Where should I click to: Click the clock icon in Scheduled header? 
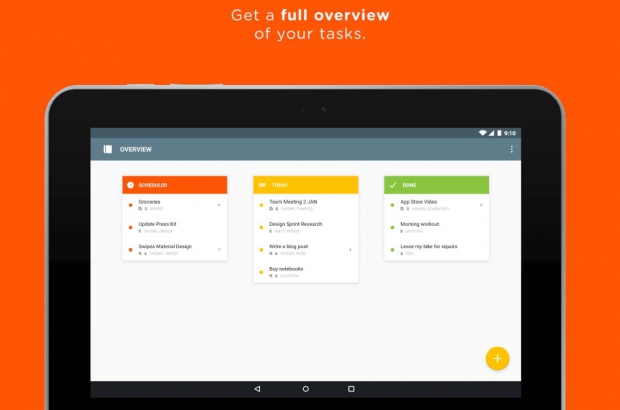[x=130, y=185]
